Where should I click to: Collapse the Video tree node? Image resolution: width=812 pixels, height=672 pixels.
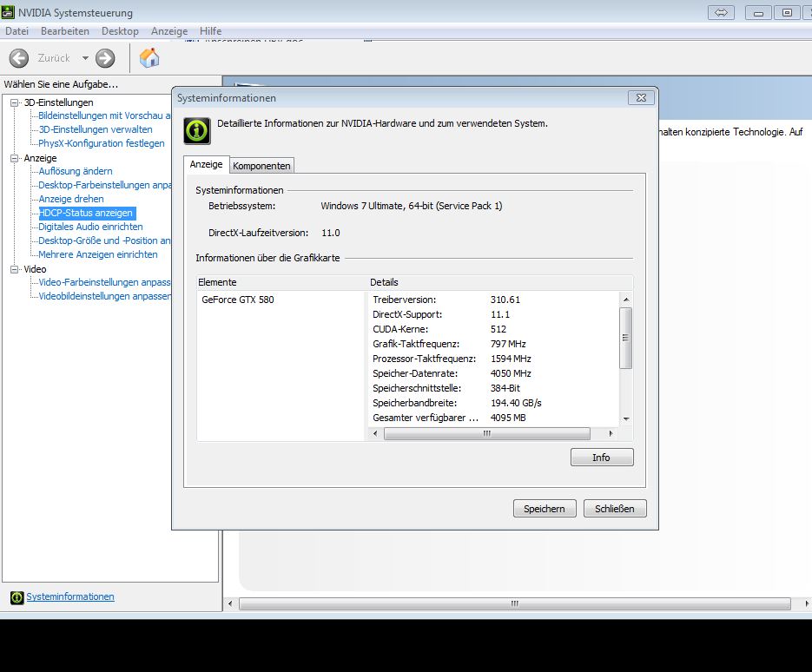point(15,269)
